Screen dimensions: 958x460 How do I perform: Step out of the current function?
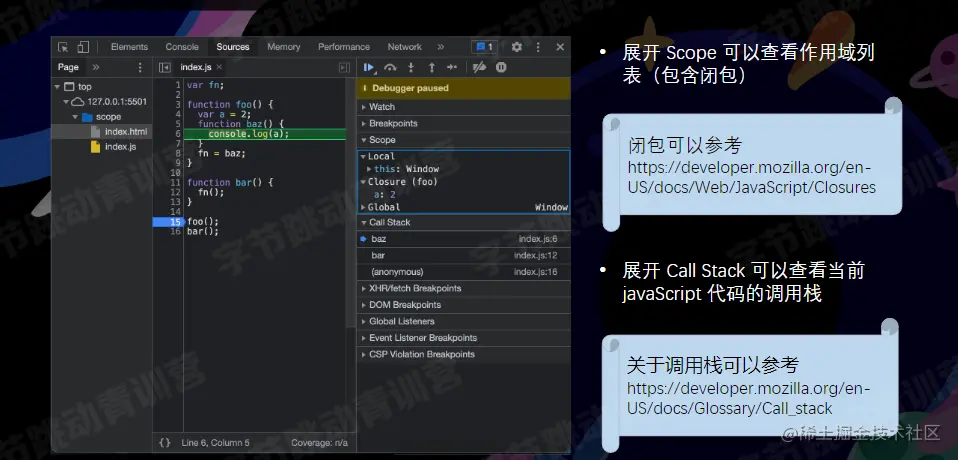click(x=431, y=67)
